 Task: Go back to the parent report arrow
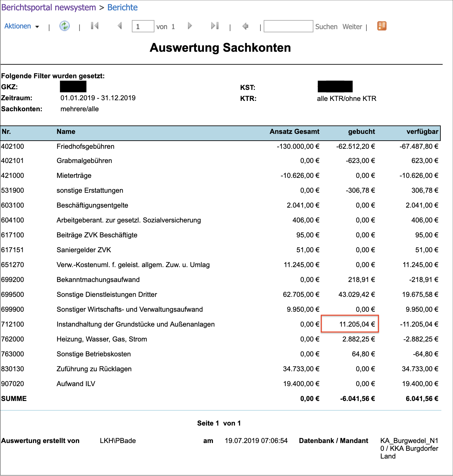click(x=245, y=26)
